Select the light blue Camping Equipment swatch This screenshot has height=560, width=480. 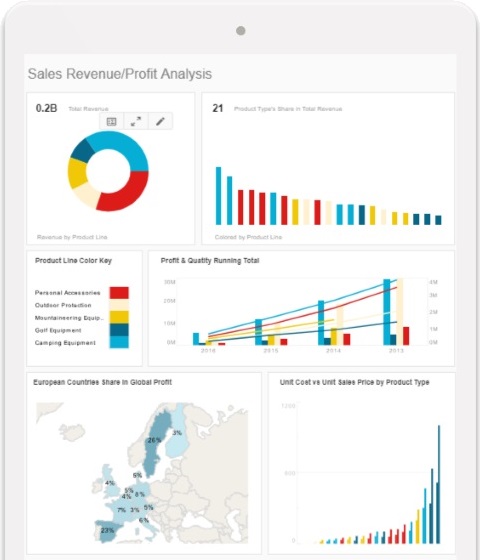(x=119, y=342)
